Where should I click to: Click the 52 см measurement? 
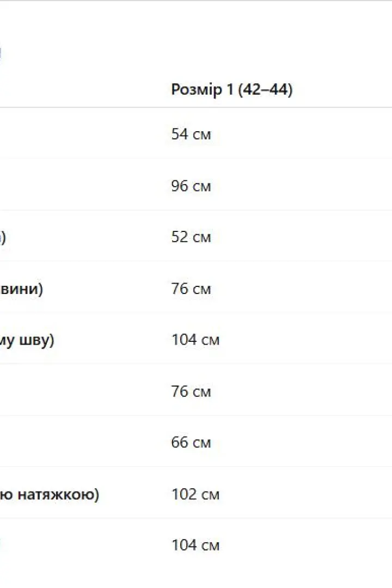click(x=191, y=237)
